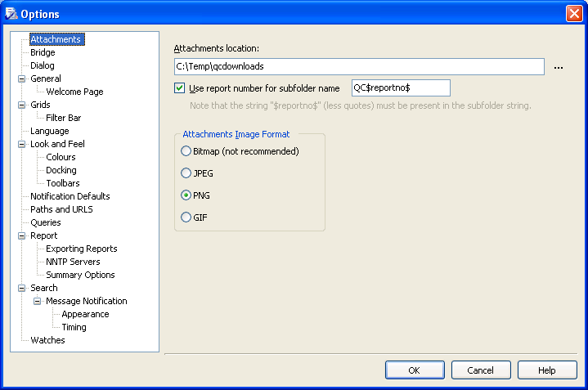The height and width of the screenshot is (390, 588).
Task: Collapse the Look and Feel node
Action: (22, 145)
